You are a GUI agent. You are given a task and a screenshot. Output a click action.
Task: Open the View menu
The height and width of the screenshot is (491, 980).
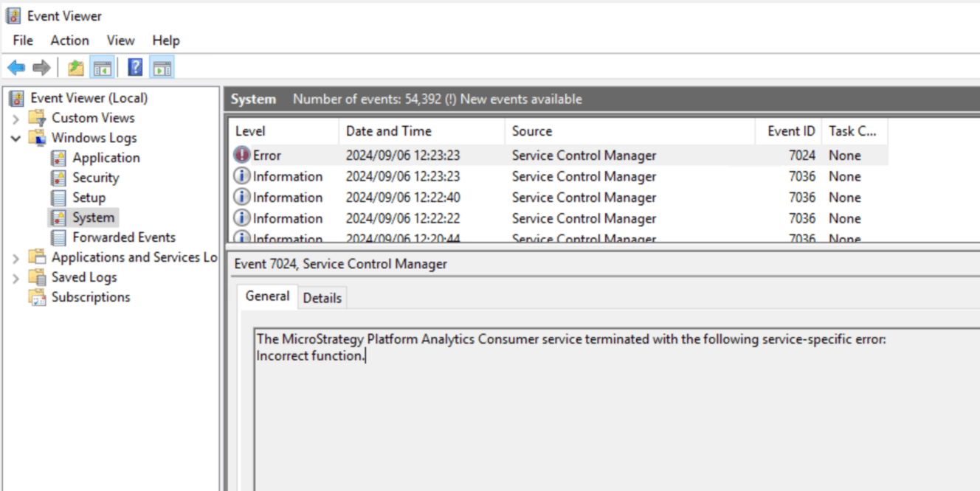(x=120, y=41)
